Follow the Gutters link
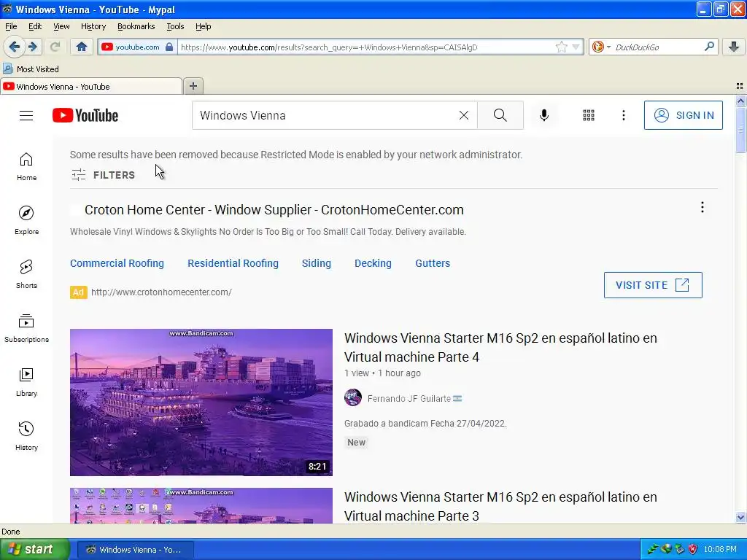This screenshot has width=747, height=560. tap(433, 263)
